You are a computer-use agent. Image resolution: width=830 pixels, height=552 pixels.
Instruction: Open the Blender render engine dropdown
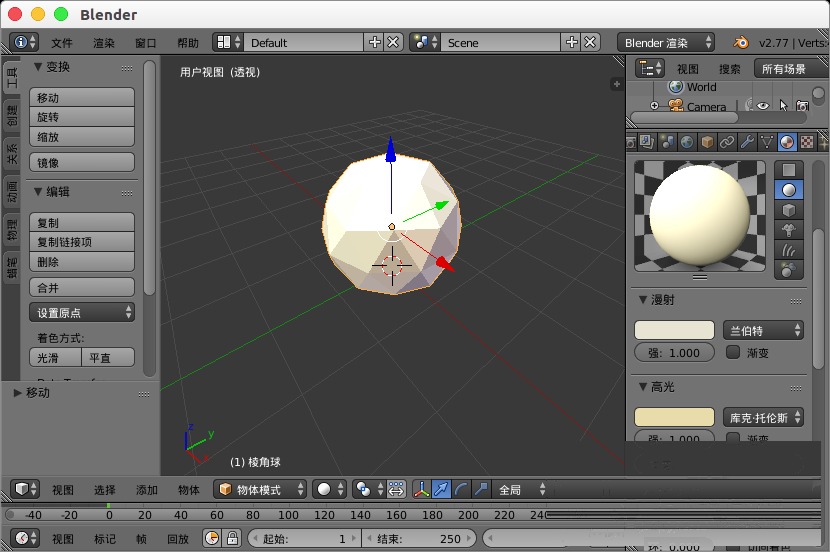[x=666, y=42]
